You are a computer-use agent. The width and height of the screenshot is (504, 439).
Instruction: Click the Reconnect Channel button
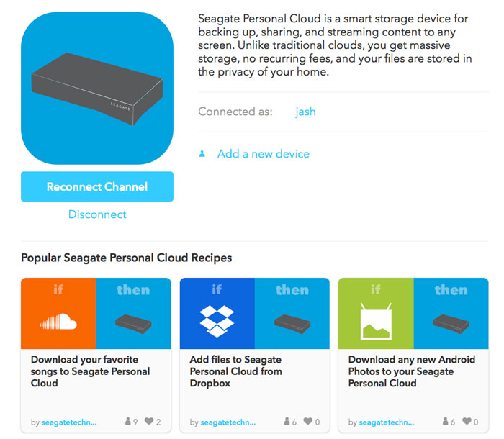97,187
